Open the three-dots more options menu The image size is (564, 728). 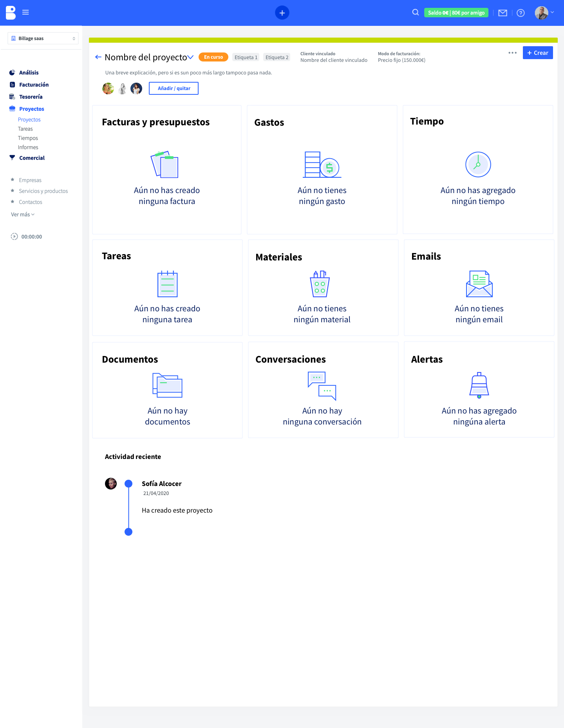pyautogui.click(x=512, y=53)
